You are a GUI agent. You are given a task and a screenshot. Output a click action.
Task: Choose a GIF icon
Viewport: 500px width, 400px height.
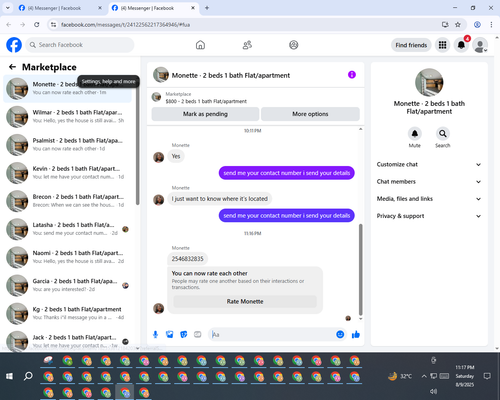[198, 334]
